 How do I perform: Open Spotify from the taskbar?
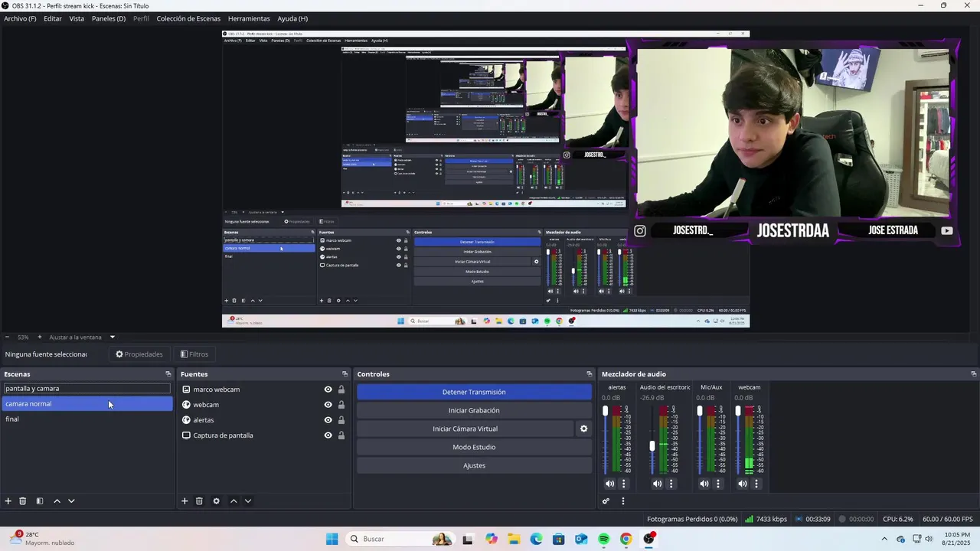(603, 539)
